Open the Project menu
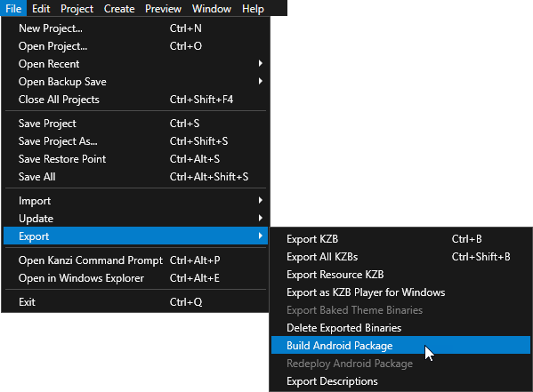The image size is (533, 392). pyautogui.click(x=77, y=8)
